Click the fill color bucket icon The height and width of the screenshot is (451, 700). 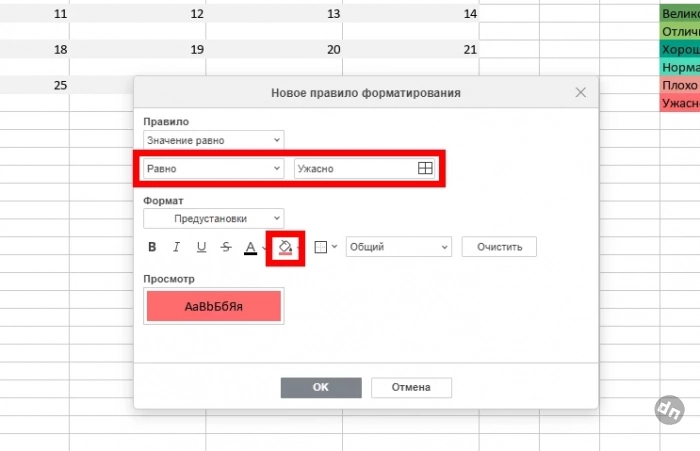pyautogui.click(x=284, y=247)
